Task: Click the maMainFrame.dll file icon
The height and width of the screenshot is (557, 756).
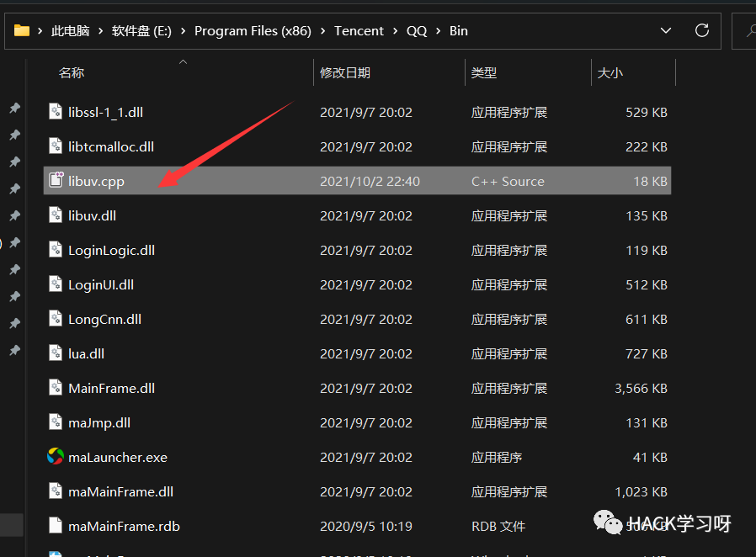Action: tap(56, 491)
